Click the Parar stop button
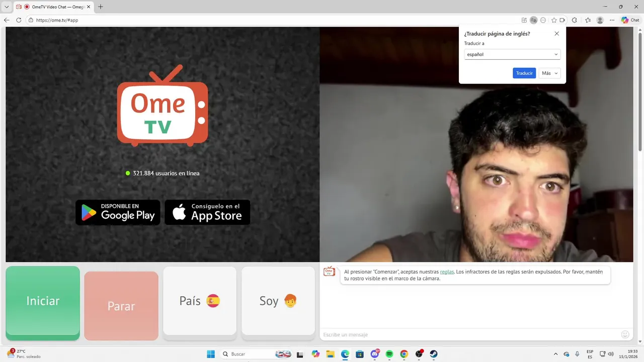Screen dimensions: 644x362 (121, 306)
